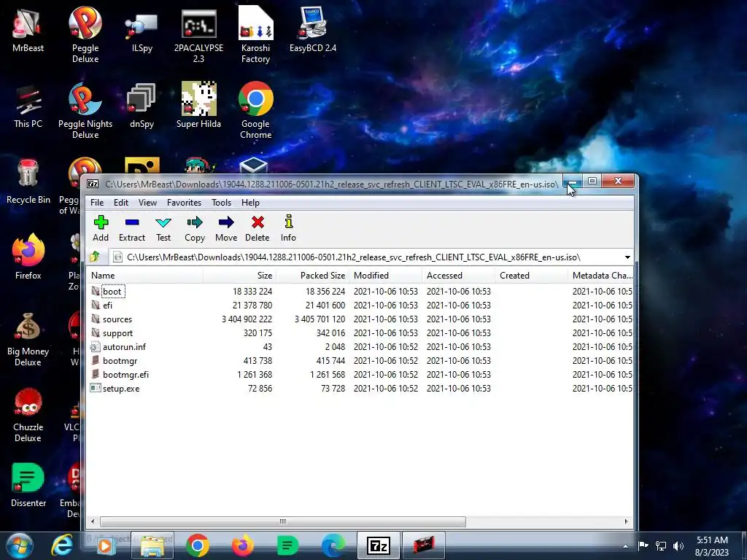Select the ILSpy desktop icon
The width and height of the screenshot is (747, 560).
point(142,32)
